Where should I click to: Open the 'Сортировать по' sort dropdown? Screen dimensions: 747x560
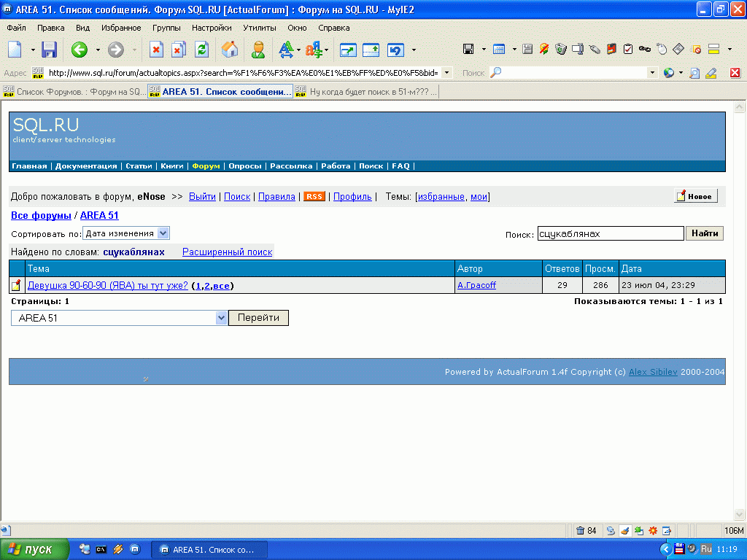[x=126, y=233]
